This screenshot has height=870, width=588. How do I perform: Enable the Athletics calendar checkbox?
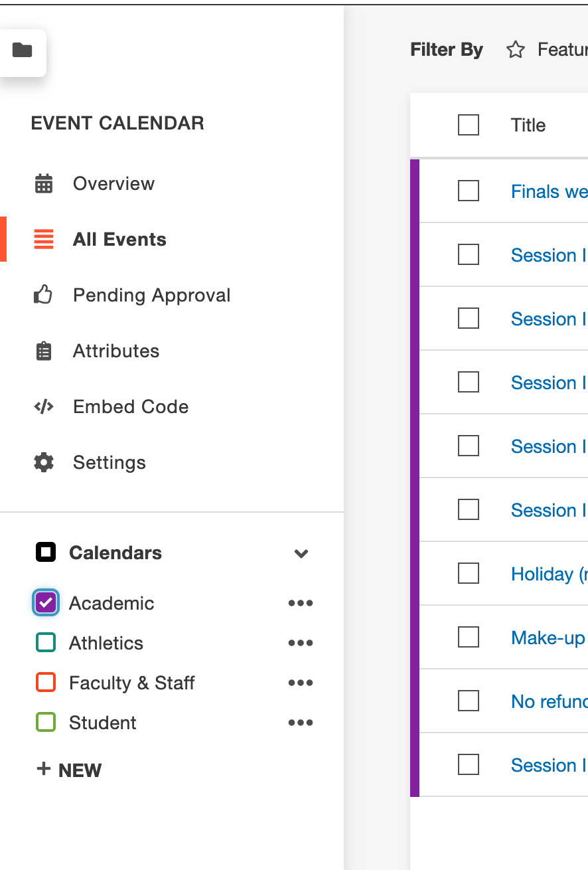coord(46,643)
